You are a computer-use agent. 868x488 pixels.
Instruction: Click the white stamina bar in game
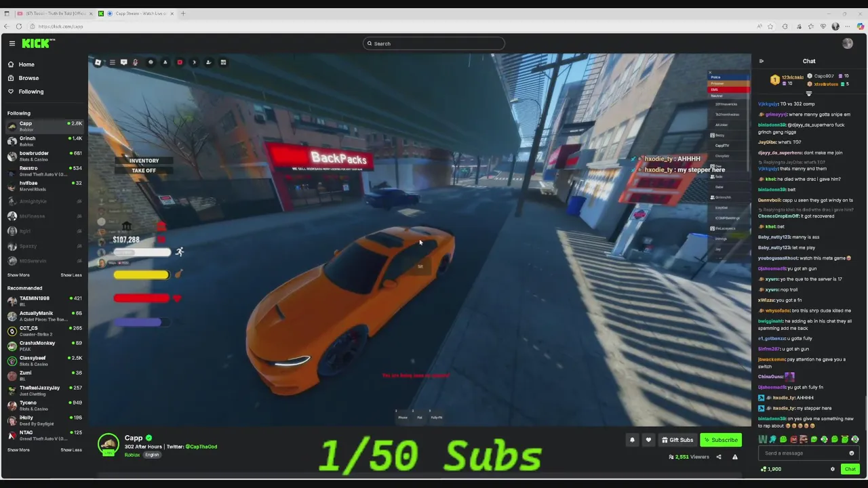point(141,252)
